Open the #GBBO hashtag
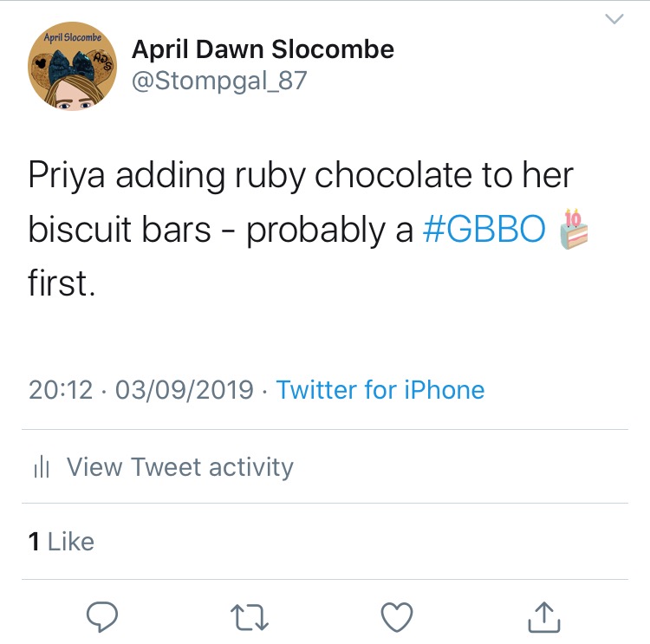Screen dimensions: 650x644 (484, 228)
